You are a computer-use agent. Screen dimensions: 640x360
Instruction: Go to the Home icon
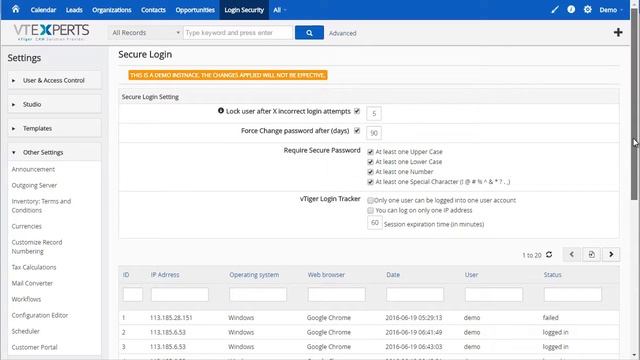click(16, 9)
